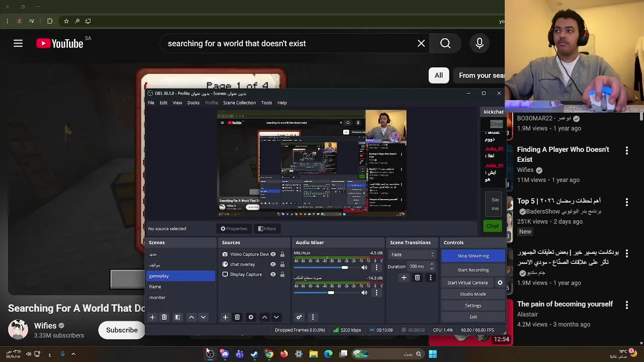Screen dimensions: 644x362
Task: Toggle lock on Display Capture source
Action: tap(282, 275)
